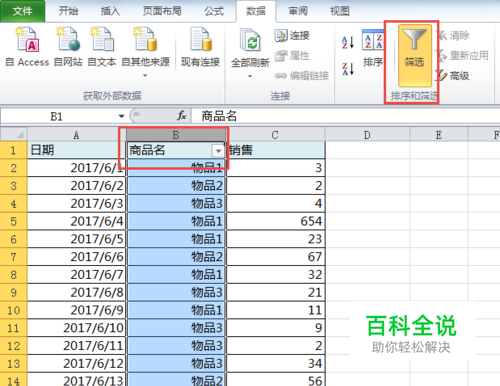500x386 pixels.
Task: Click the formula bar containing 商品名
Action: pyautogui.click(x=345, y=116)
